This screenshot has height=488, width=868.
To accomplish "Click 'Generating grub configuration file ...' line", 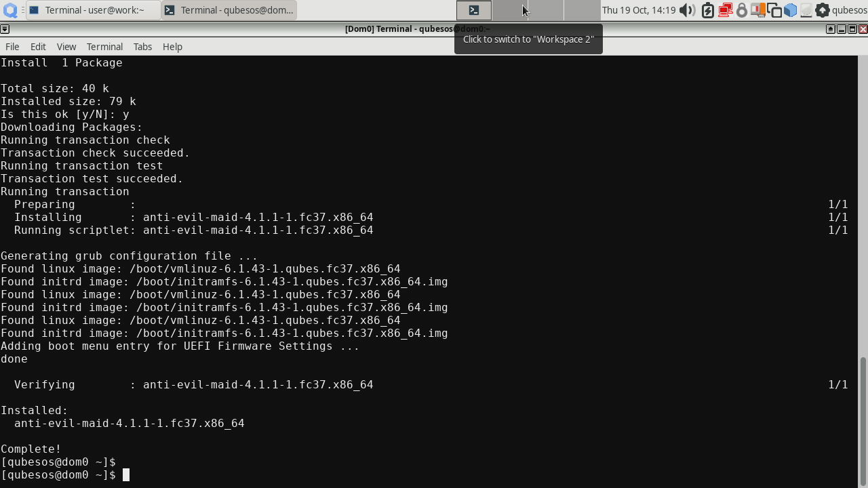I will [130, 256].
